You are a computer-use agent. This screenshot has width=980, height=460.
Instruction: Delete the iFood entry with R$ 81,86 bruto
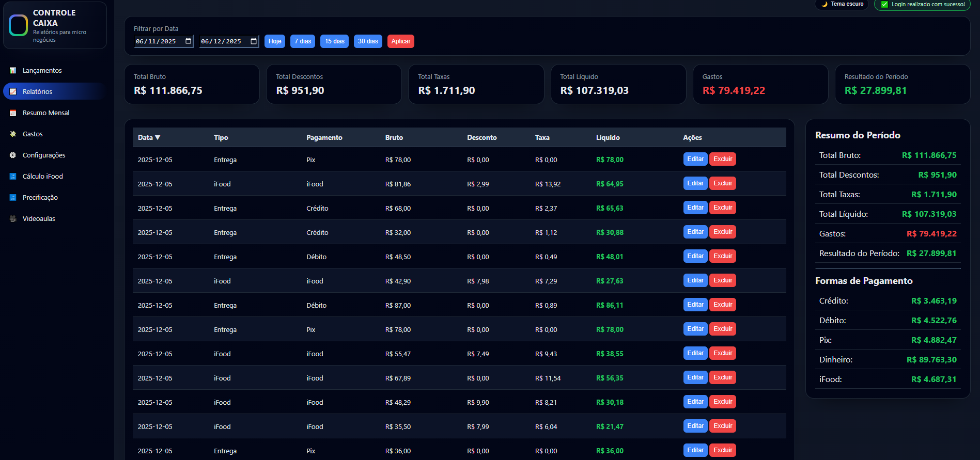coord(722,183)
